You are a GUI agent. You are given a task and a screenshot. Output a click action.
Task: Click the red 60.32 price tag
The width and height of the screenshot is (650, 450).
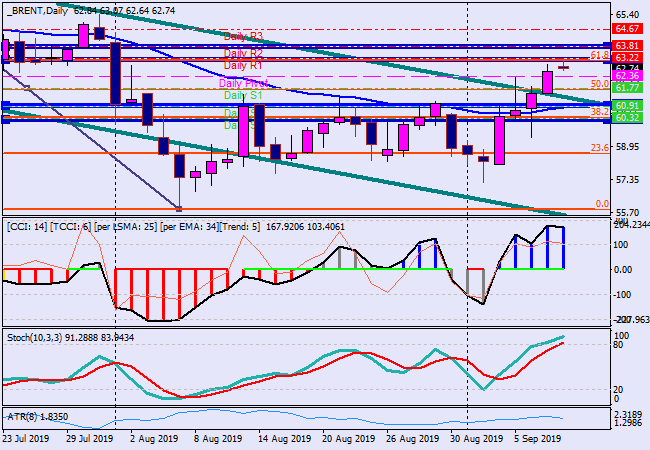[x=627, y=118]
